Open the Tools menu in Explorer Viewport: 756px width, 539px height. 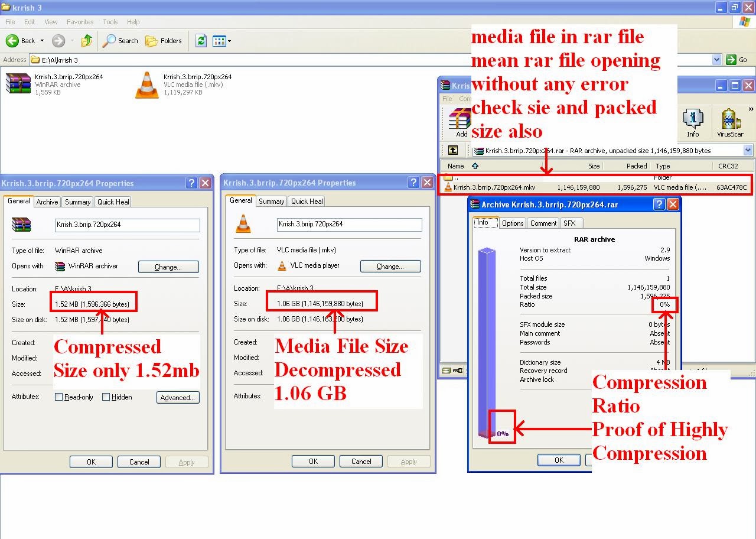pyautogui.click(x=110, y=22)
